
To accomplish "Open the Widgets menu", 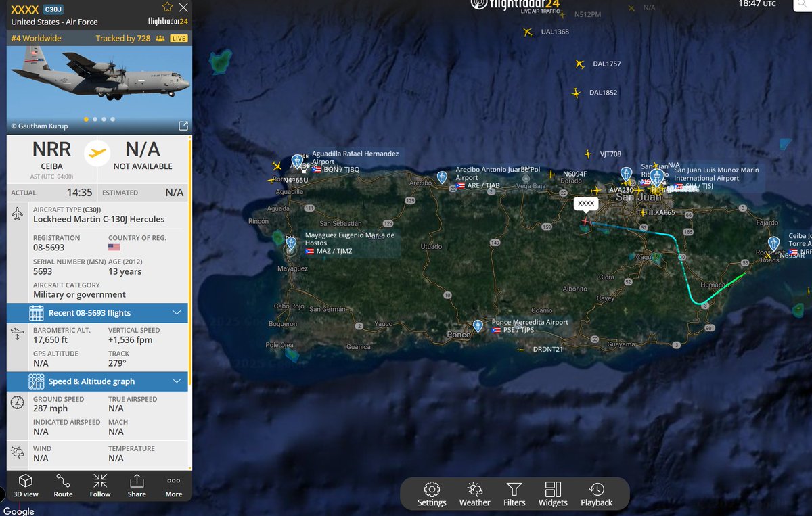I will (553, 494).
